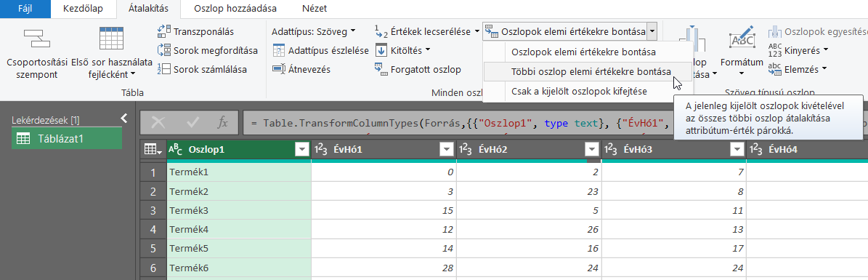Open Adattípus: Szöveg dropdown
The width and height of the screenshot is (868, 280).
tap(314, 31)
